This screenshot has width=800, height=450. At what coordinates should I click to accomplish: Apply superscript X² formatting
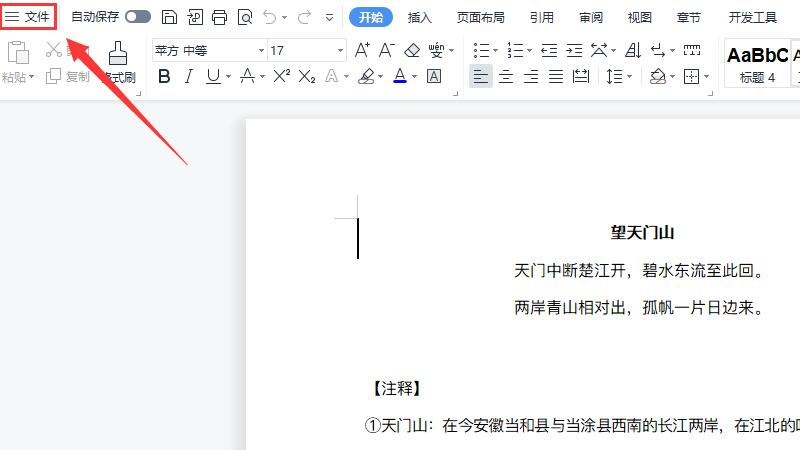(282, 76)
